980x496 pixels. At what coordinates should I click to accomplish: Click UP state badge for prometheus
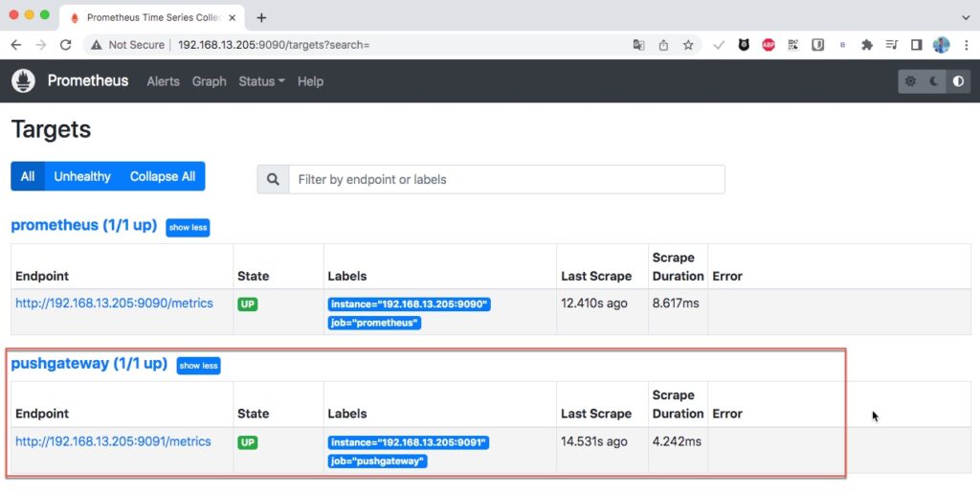248,304
